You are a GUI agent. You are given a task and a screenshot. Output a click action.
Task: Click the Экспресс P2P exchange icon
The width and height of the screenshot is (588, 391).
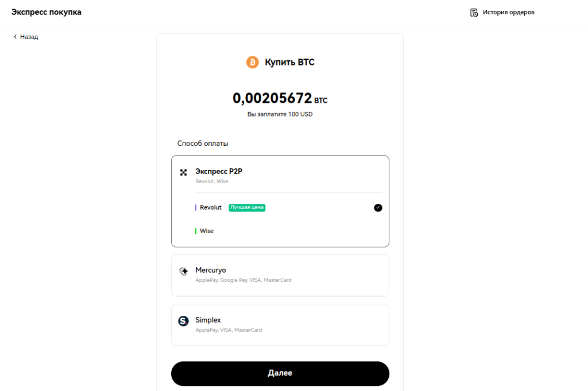[x=183, y=172]
